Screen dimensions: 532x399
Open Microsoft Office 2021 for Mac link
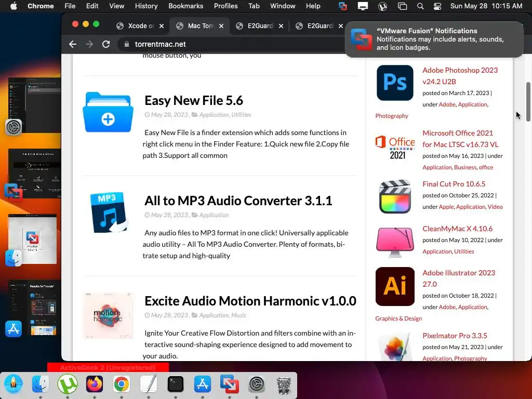point(460,138)
